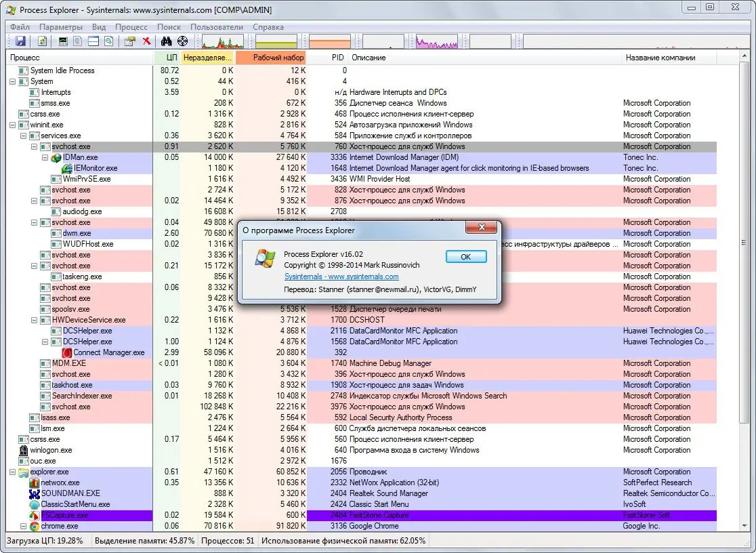Image resolution: width=756 pixels, height=553 pixels.
Task: Collapse the svchost.exe PID 876 node
Action: [x=35, y=201]
